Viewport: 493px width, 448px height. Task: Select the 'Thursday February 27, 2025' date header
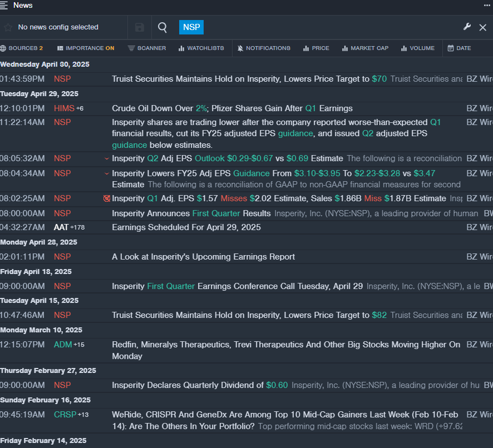click(48, 371)
